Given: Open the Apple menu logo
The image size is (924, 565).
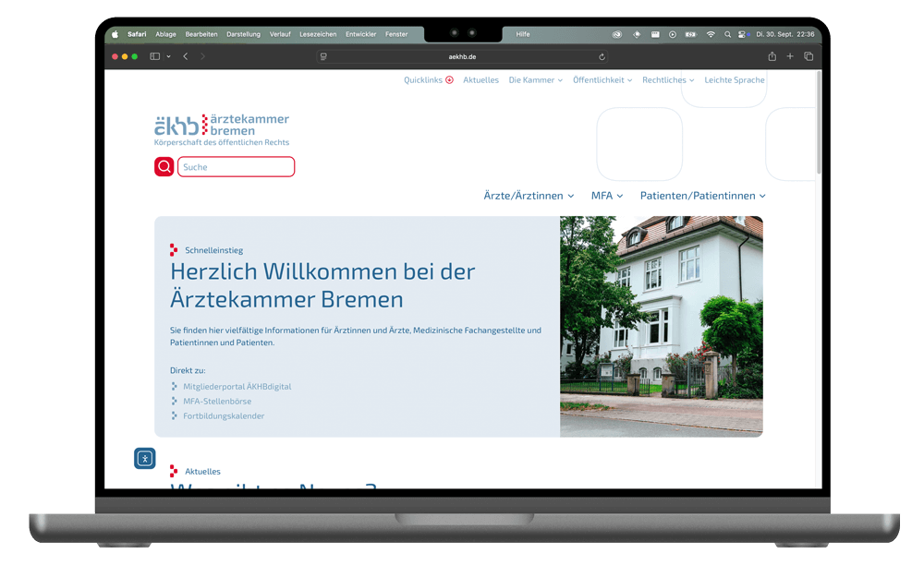Looking at the screenshot, I should pyautogui.click(x=115, y=34).
